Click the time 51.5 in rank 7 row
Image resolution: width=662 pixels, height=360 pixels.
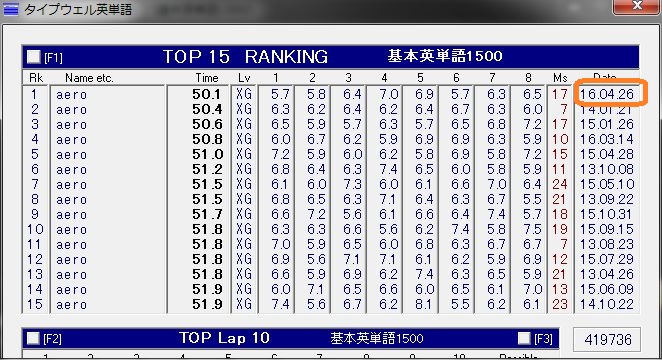[x=206, y=184]
